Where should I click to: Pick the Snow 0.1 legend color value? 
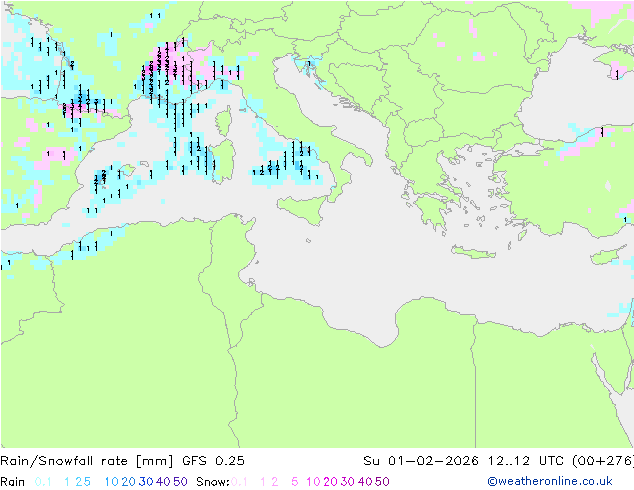point(239,482)
